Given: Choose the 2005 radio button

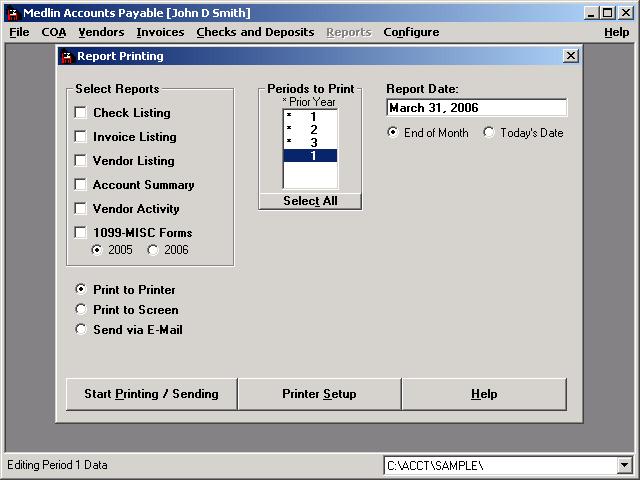Looking at the screenshot, I should (97, 250).
